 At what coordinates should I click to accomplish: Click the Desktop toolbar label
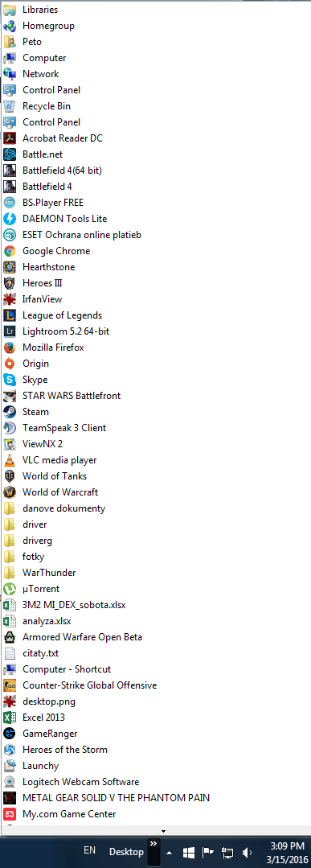(x=126, y=852)
